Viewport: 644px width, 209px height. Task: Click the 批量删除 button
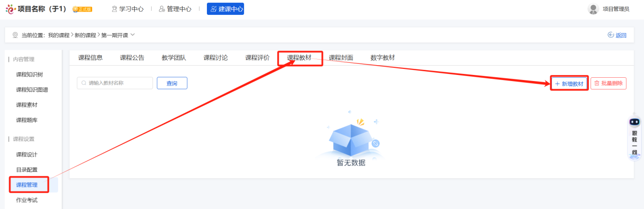pos(609,83)
